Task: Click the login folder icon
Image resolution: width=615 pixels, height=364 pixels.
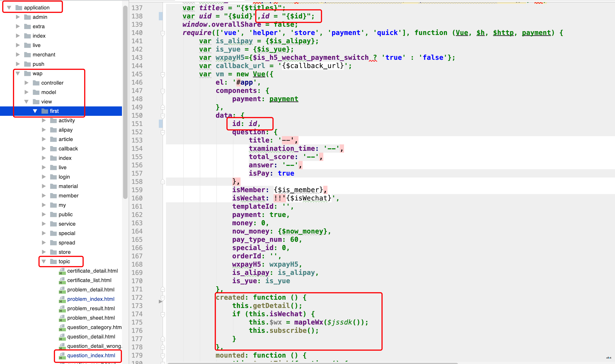Action: coord(53,177)
